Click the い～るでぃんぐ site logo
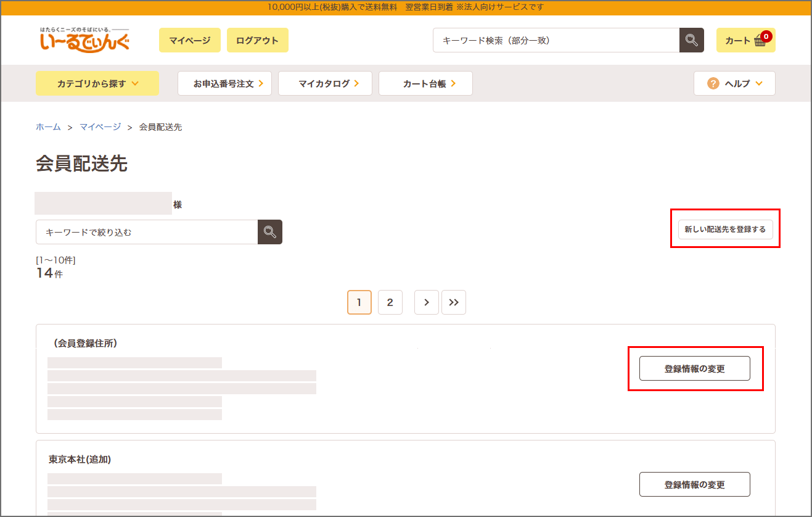Image resolution: width=812 pixels, height=517 pixels. pyautogui.click(x=84, y=40)
